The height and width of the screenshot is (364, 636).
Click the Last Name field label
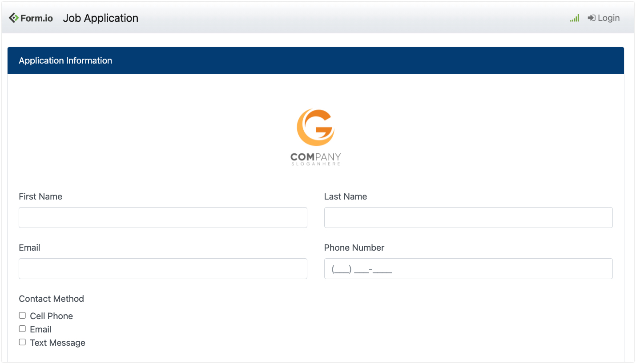345,196
